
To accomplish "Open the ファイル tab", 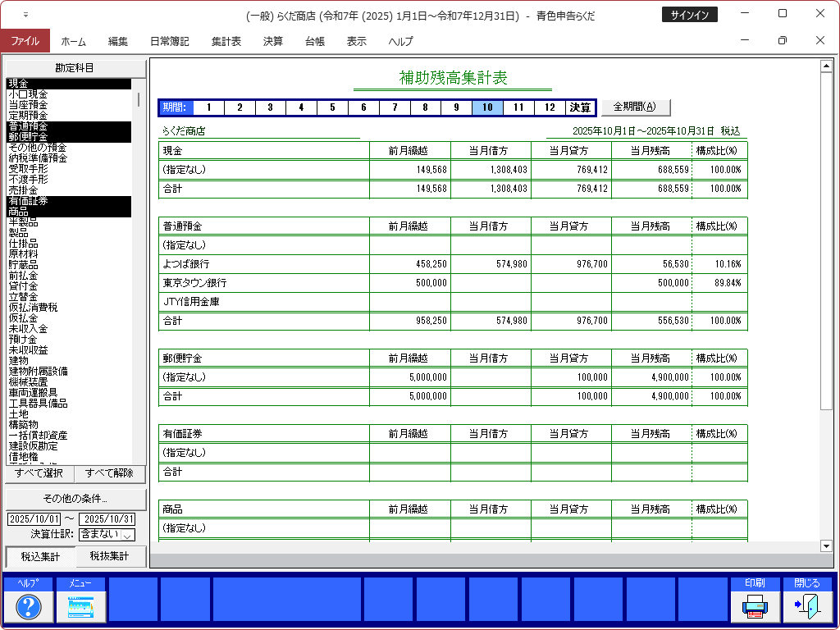I will (x=25, y=41).
